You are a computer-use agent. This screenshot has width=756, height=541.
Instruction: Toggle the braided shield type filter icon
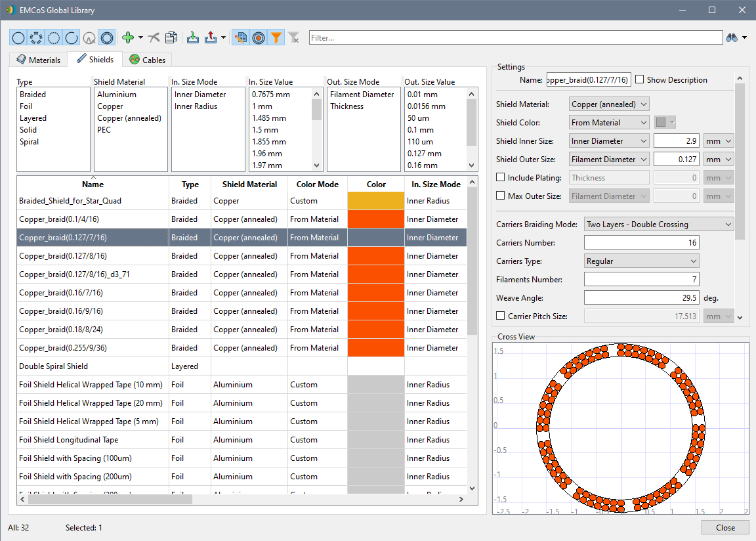pos(36,38)
